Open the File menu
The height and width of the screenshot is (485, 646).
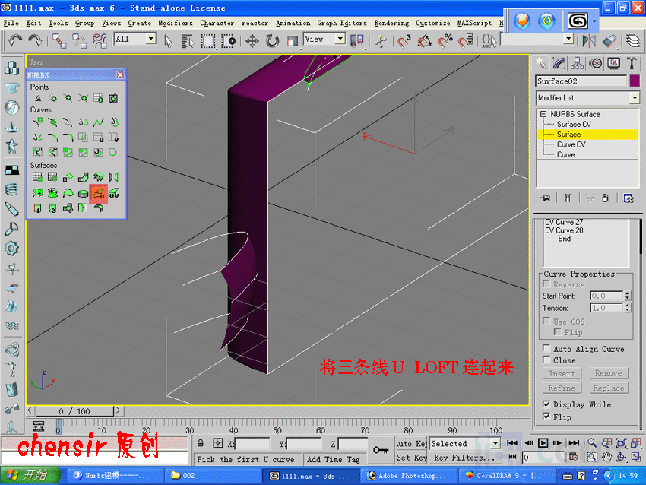11,23
